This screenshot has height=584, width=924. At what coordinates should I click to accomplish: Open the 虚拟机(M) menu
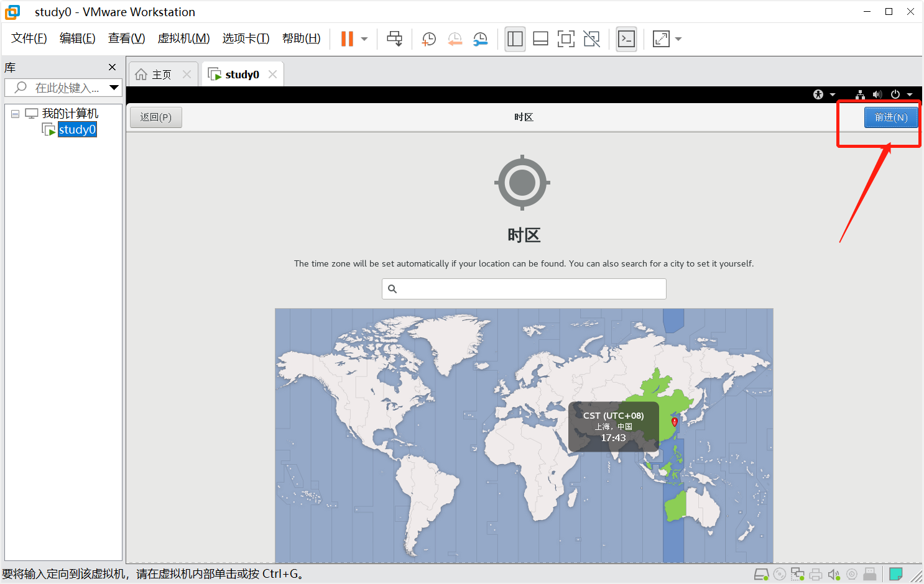183,39
